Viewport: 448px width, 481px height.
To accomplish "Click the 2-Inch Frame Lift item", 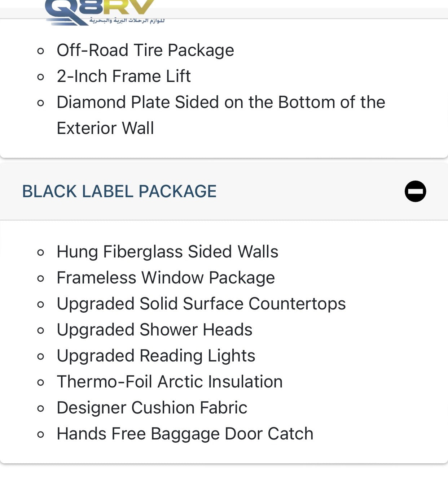I will (x=123, y=76).
